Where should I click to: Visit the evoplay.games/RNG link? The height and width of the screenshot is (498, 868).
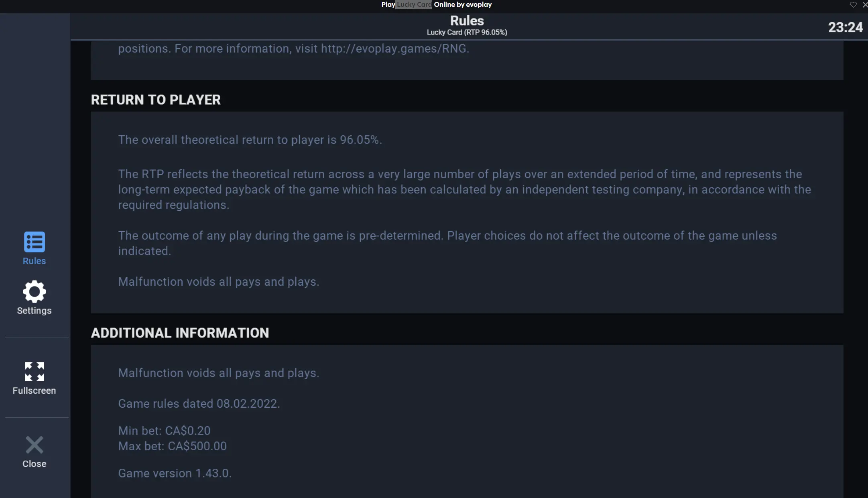394,49
